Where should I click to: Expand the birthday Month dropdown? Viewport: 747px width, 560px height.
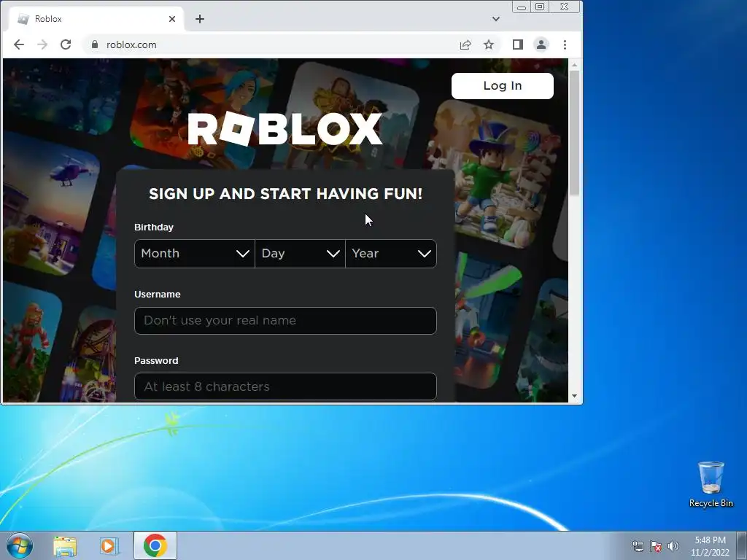(x=194, y=254)
